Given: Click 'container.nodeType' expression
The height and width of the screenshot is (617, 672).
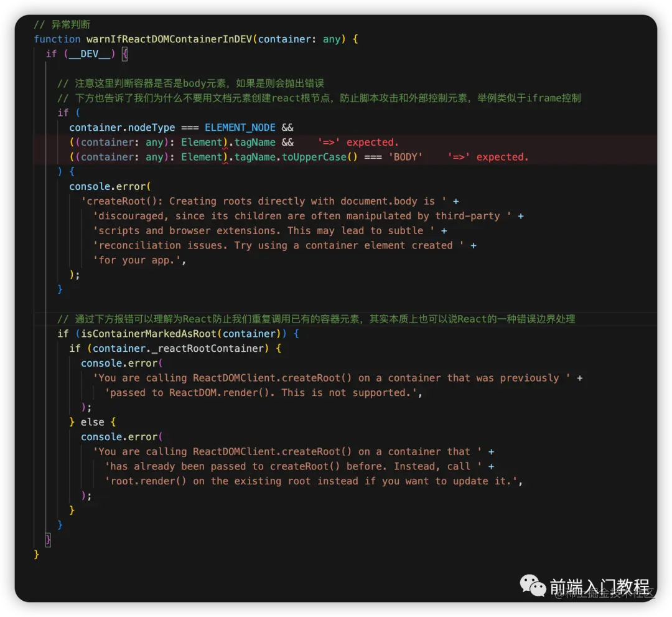Looking at the screenshot, I should [122, 128].
